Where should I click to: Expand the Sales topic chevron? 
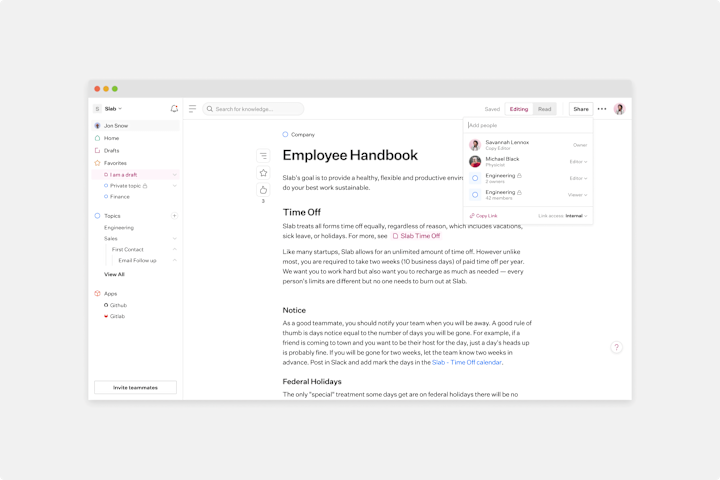(174, 238)
